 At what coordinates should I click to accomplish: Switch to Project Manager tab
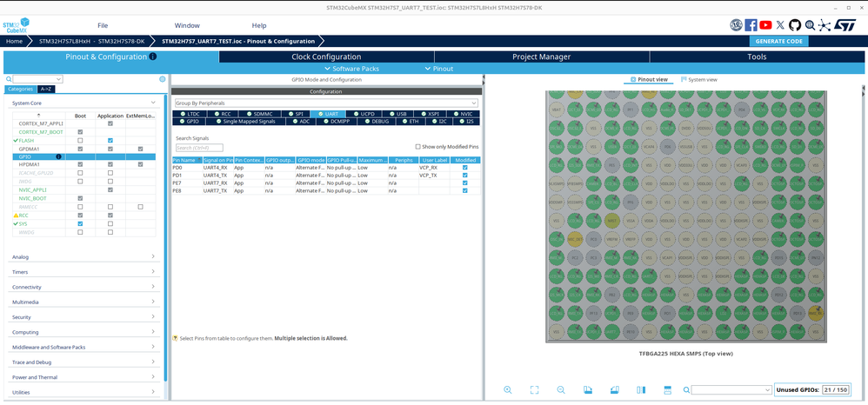[x=541, y=56]
